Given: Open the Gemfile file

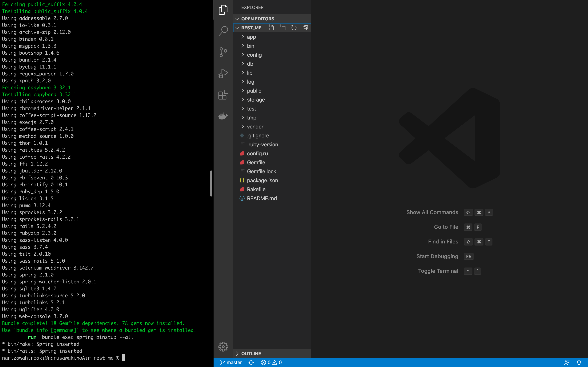Looking at the screenshot, I should tap(256, 162).
